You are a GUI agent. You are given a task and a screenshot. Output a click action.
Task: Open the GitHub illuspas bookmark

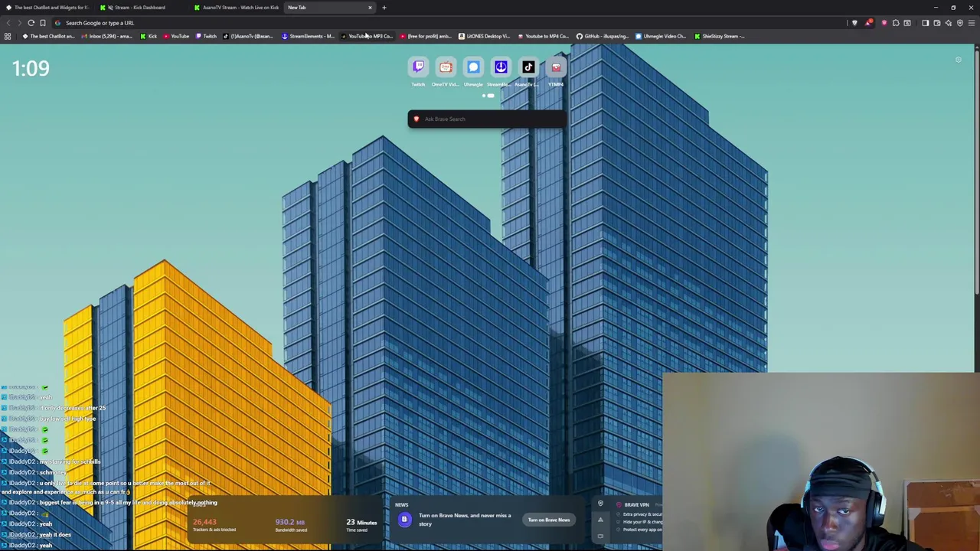coord(603,36)
